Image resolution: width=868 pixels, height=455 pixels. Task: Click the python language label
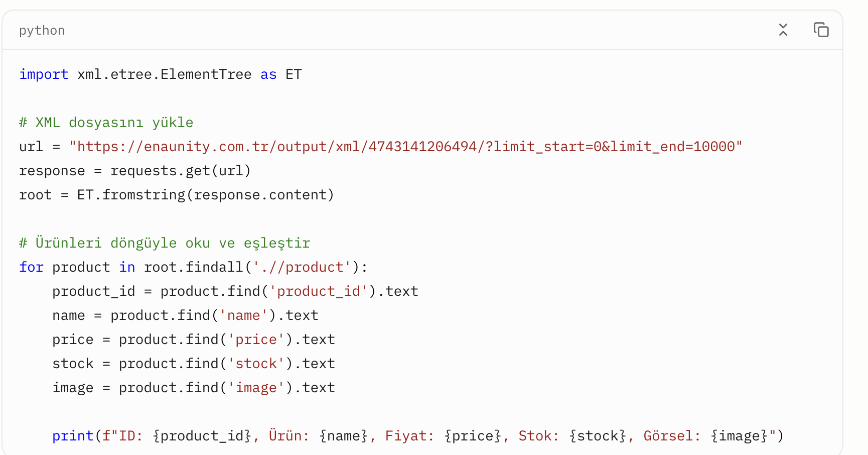[42, 31]
